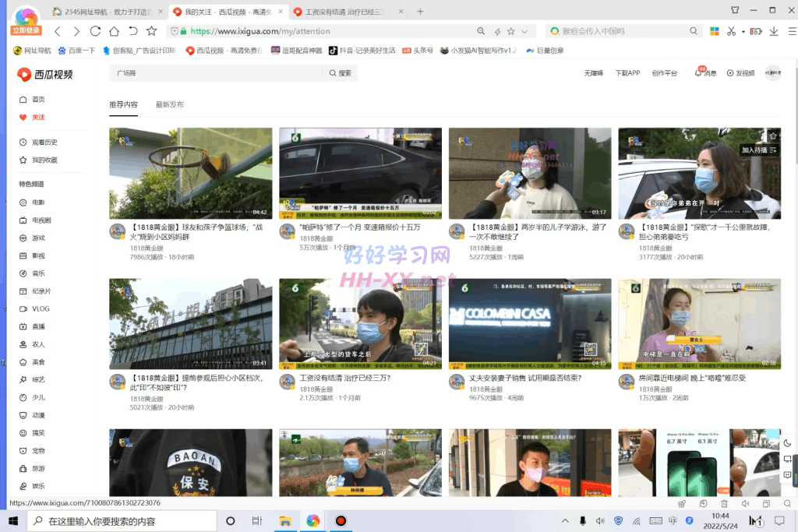Expand the screenshot tool dropdown arrow
The height and width of the screenshot is (532, 798).
click(743, 31)
